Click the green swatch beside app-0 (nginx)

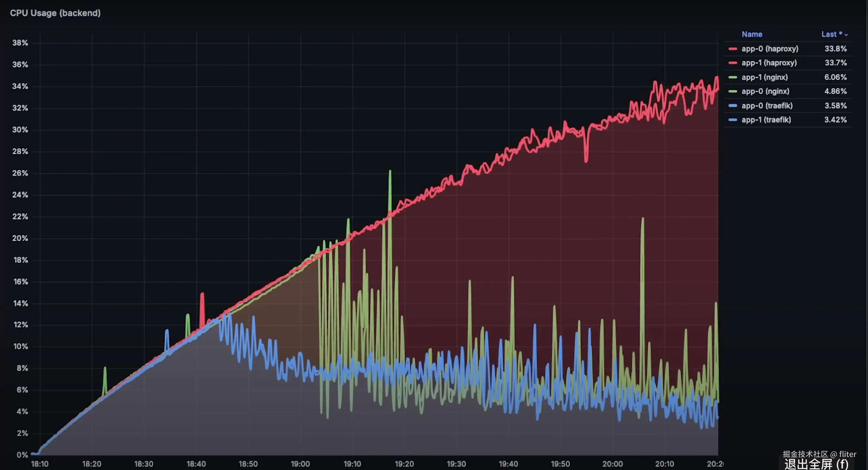click(x=732, y=92)
